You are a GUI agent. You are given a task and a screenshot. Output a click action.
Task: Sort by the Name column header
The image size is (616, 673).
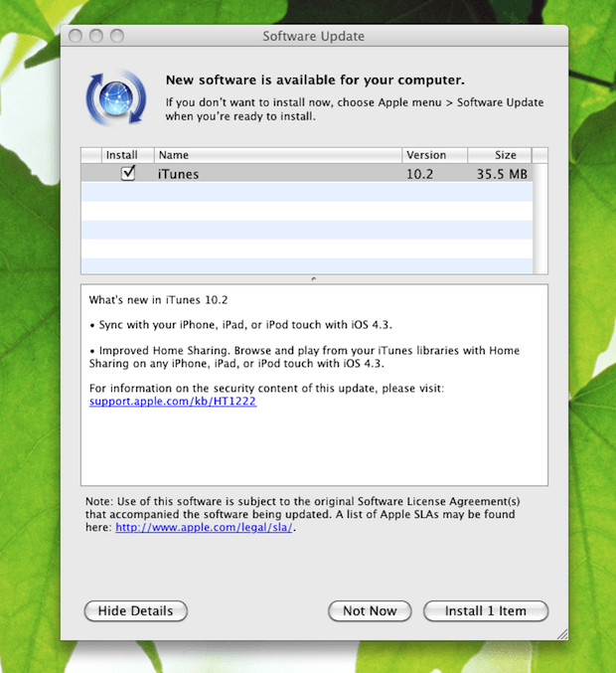pos(278,155)
